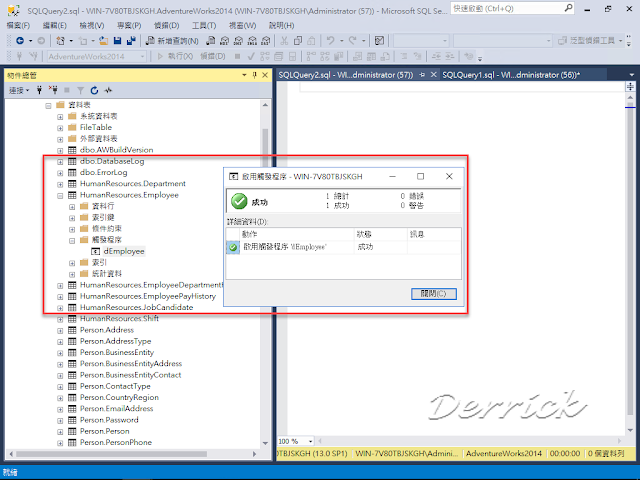Screen dimensions: 640x480
Task: Click the 狀態 column header in dialog
Action: point(380,234)
